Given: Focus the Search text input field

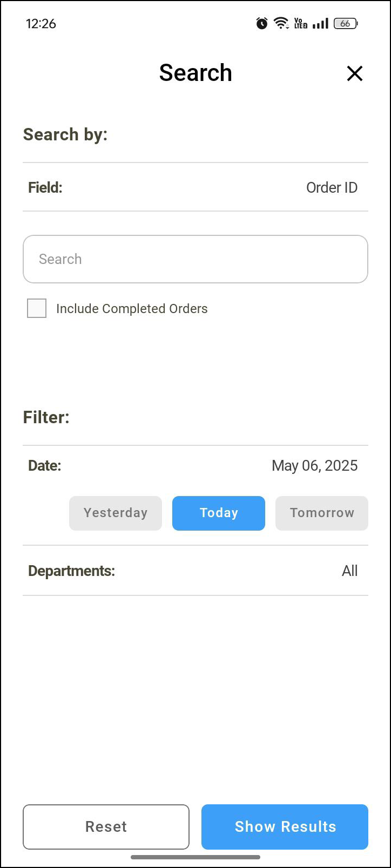Looking at the screenshot, I should point(195,259).
